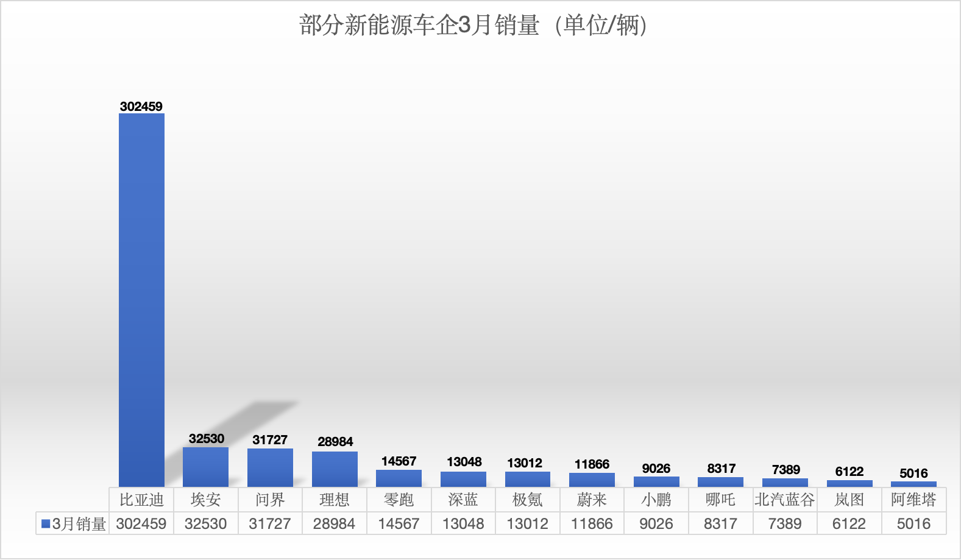Click the 8317 data label above 哪吒 bar
Image resolution: width=961 pixels, height=560 pixels.
point(722,469)
